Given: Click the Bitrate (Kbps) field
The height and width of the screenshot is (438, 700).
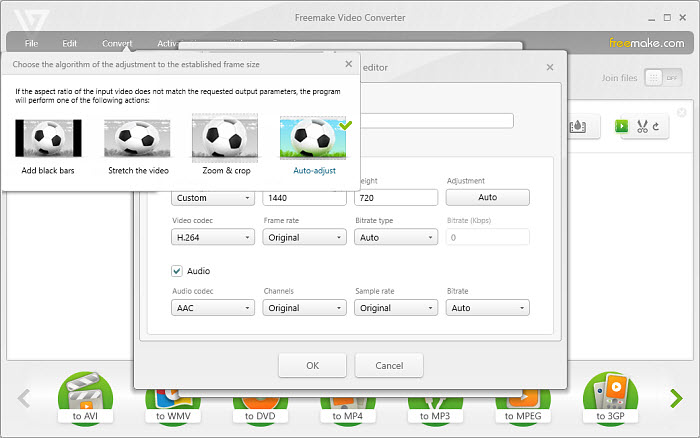Looking at the screenshot, I should (488, 237).
